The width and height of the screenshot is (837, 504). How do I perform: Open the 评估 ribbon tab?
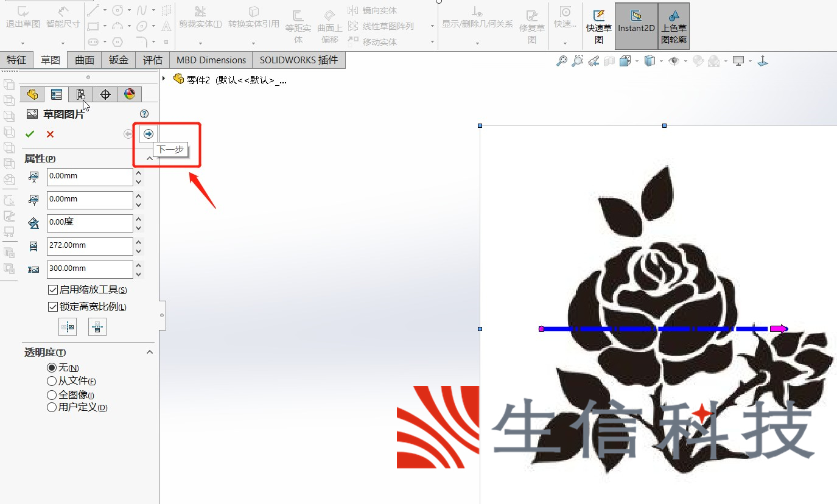(153, 60)
